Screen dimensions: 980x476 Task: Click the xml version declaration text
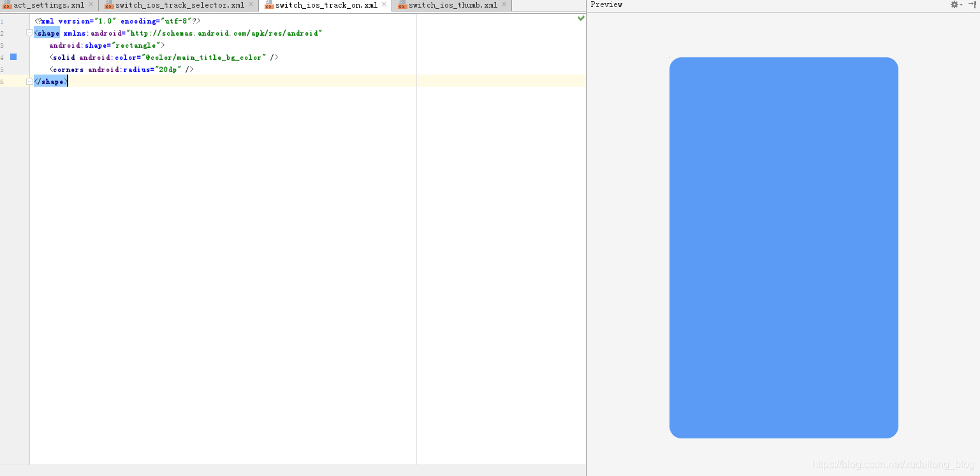point(118,21)
